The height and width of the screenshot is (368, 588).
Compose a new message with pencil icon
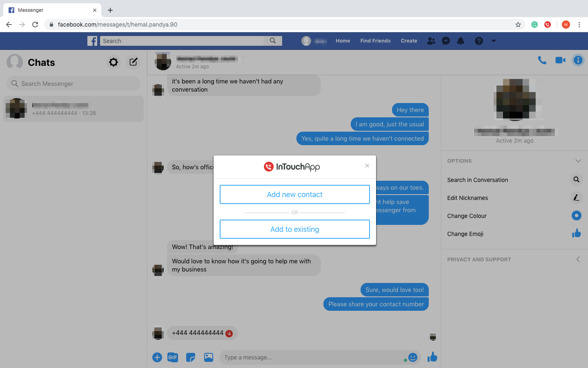coord(133,62)
